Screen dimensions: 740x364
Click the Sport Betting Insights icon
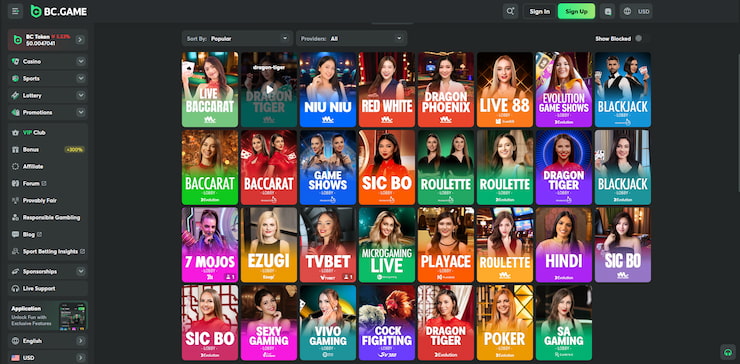(x=16, y=252)
